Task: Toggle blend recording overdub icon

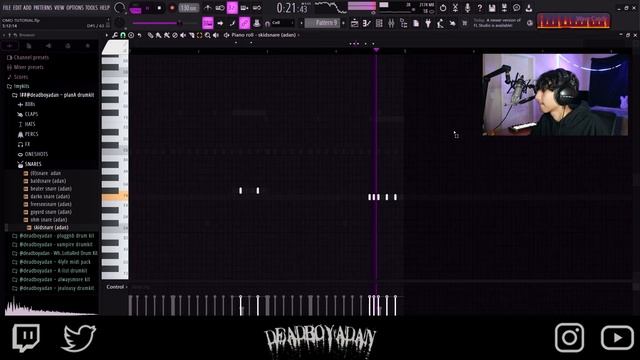Action: click(x=244, y=8)
